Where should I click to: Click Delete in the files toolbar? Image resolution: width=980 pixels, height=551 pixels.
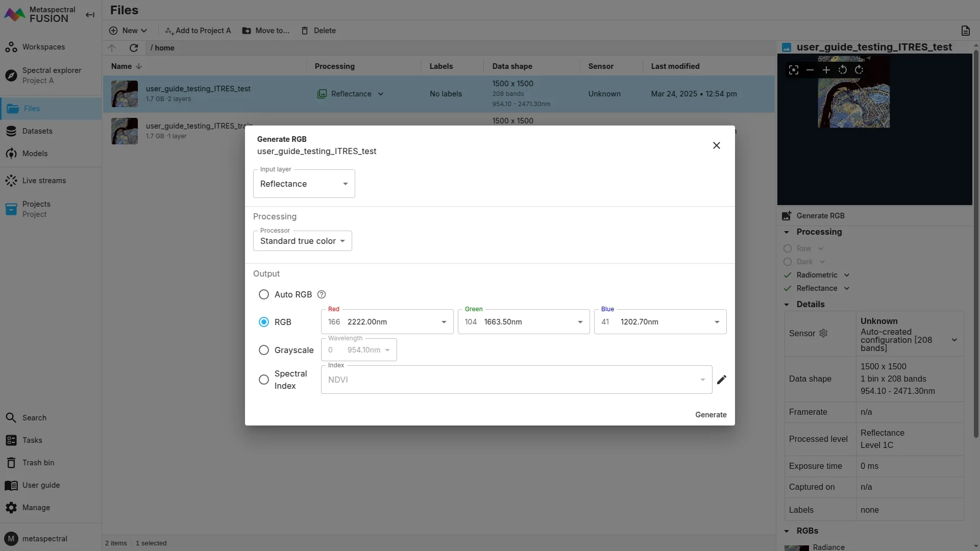pos(318,31)
